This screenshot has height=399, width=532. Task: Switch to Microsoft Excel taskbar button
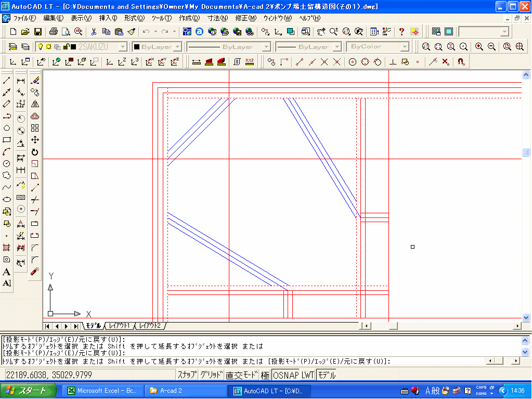tap(103, 391)
